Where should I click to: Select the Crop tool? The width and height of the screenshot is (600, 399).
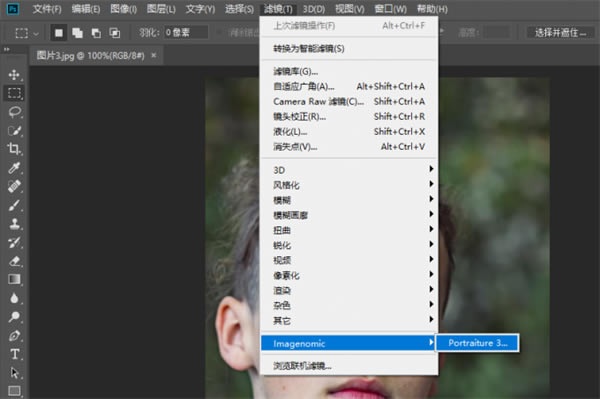pos(15,148)
